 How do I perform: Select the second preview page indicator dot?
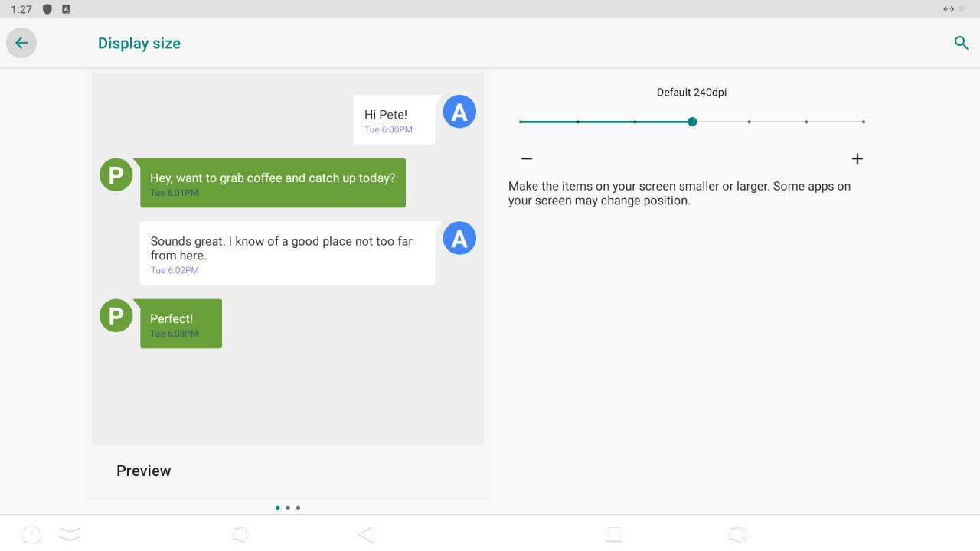(x=288, y=507)
